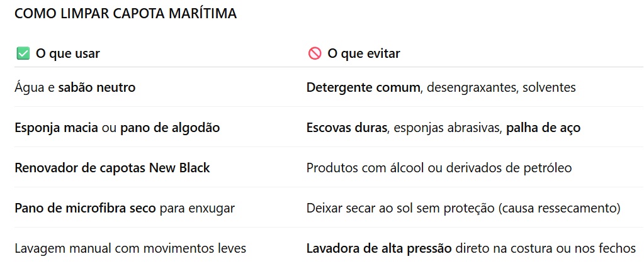This screenshot has height=276, width=644.
Task: Select the 'O que usar' column header
Action: pos(67,54)
